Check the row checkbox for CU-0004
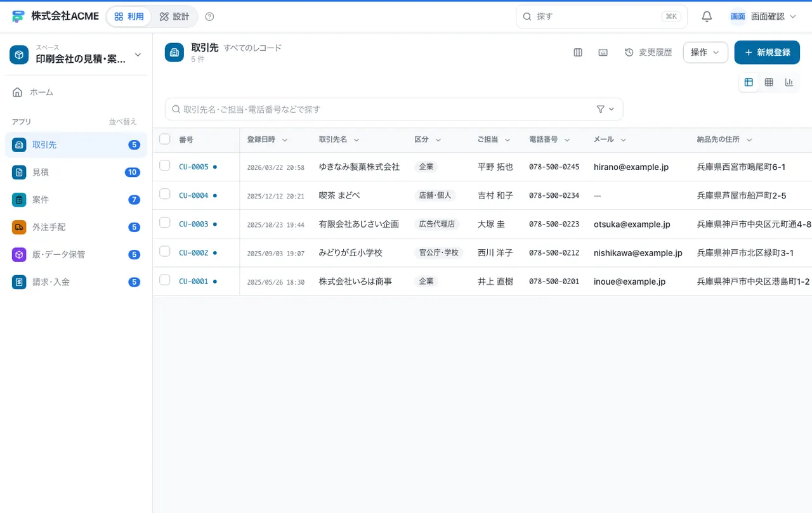812x513 pixels. [x=165, y=194]
